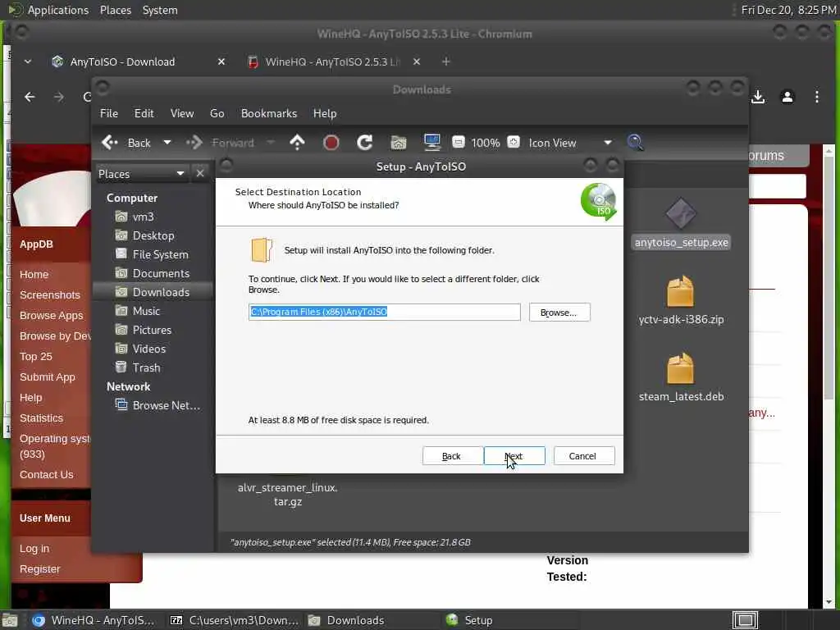
Task: Select Desktop in the Places sidebar
Action: (x=153, y=235)
